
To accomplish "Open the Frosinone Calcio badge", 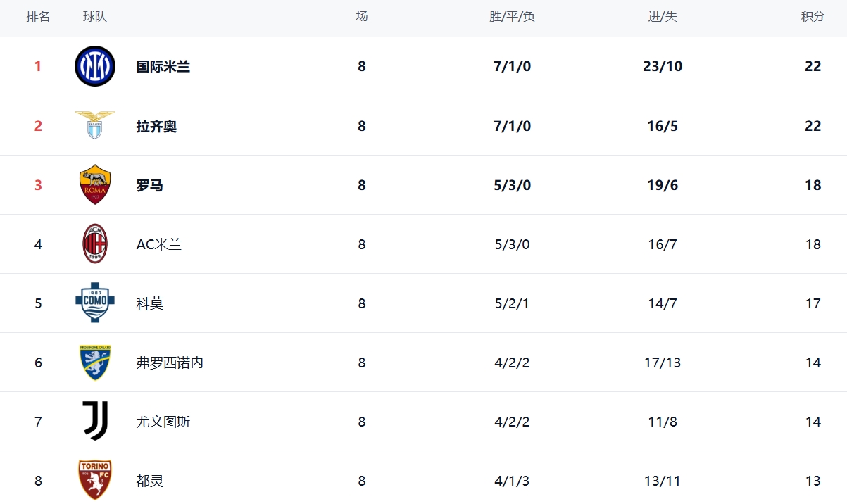I will pos(95,363).
